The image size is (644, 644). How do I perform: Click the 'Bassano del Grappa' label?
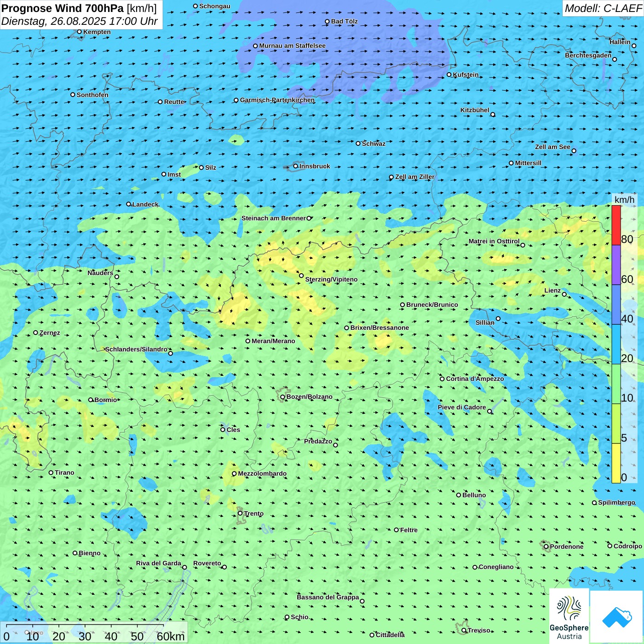328,597
